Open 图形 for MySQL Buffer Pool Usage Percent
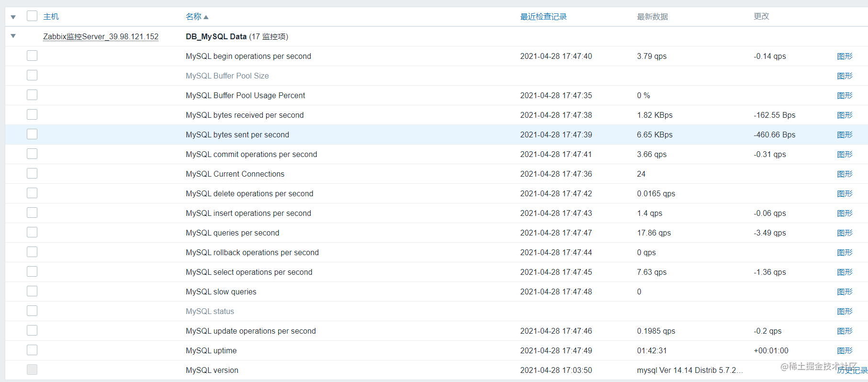868x382 pixels. tap(845, 95)
